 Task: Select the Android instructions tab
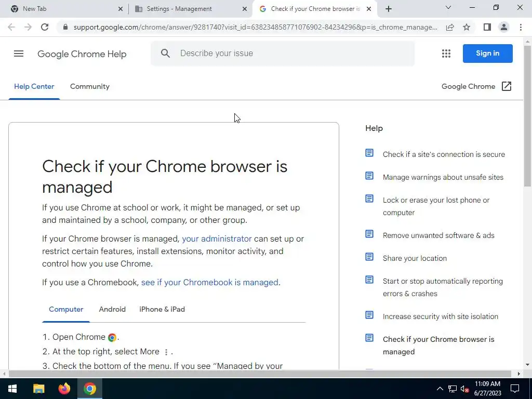[112, 309]
